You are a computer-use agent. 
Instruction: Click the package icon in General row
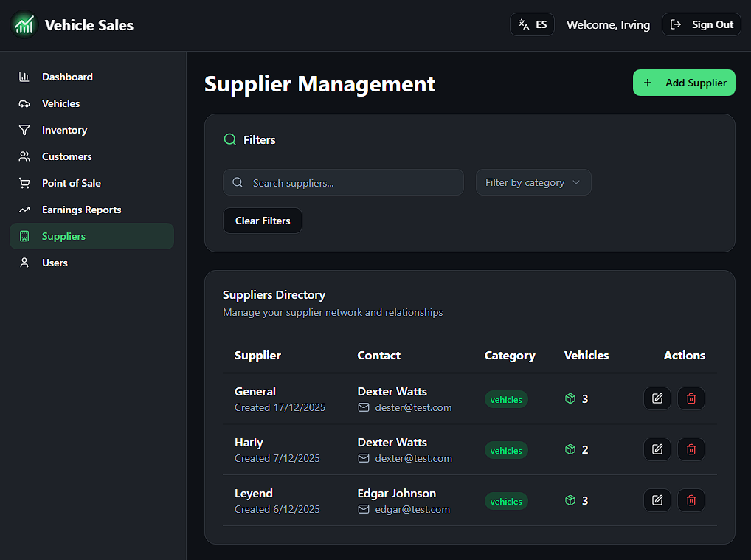point(570,398)
